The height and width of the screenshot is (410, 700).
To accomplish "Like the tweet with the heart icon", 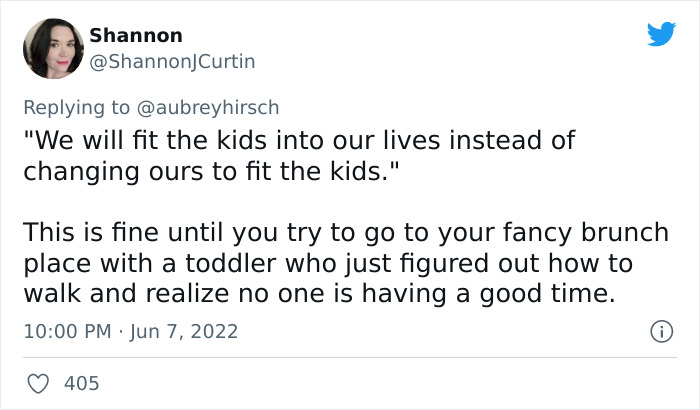I will (x=39, y=383).
